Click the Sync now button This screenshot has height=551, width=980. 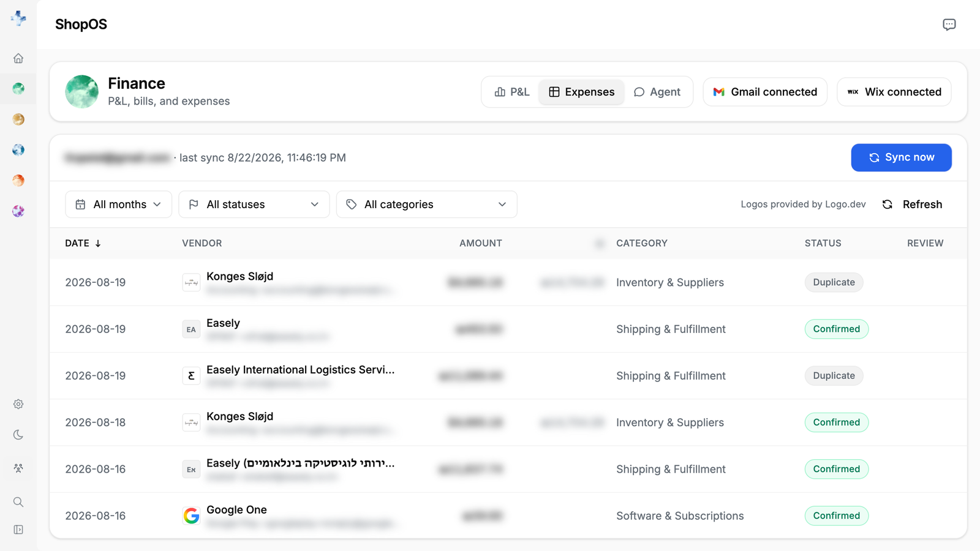tap(901, 157)
